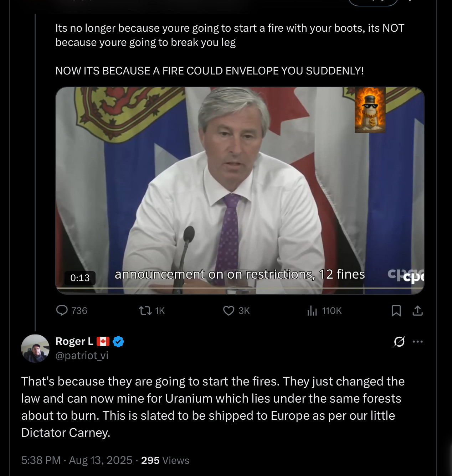Open the @patriot_vi handle link
The width and height of the screenshot is (452, 476).
pos(82,356)
